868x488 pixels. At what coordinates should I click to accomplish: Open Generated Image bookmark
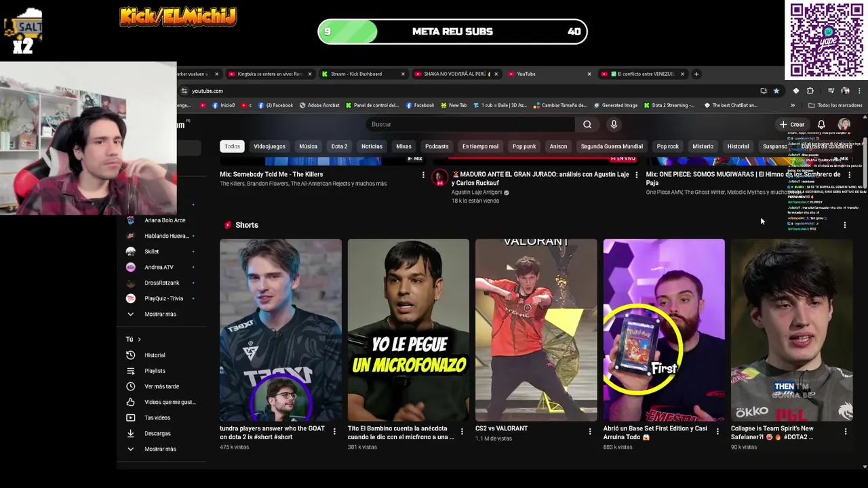tap(615, 106)
